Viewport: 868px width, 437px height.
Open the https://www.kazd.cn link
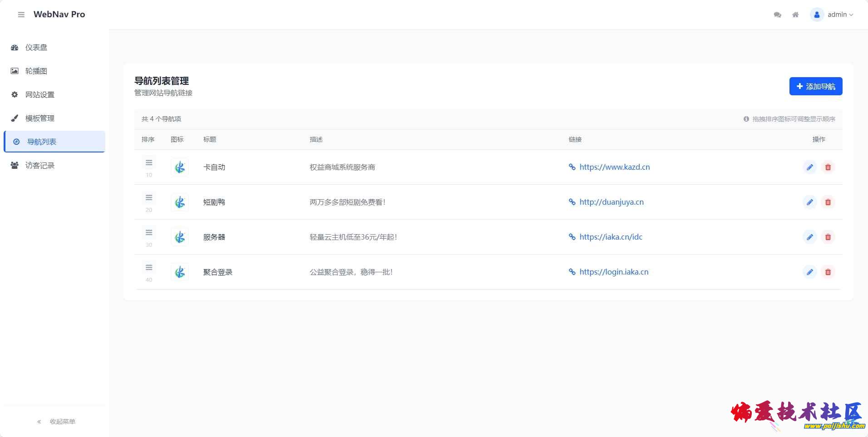[x=614, y=167]
